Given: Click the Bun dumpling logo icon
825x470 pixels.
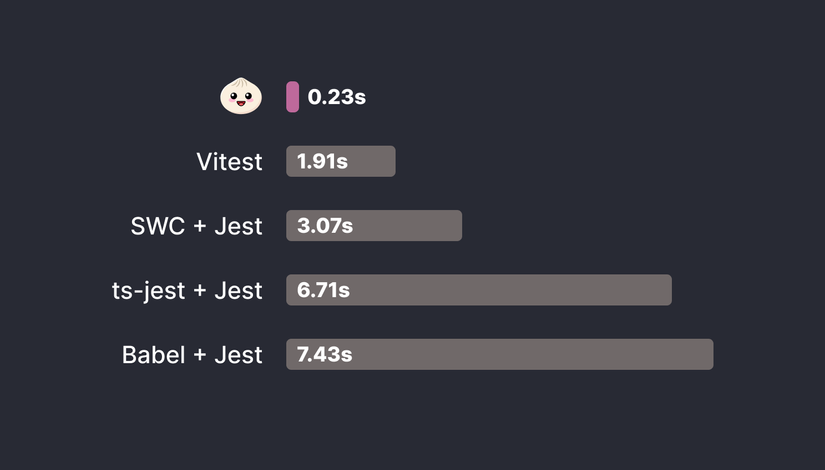Looking at the screenshot, I should coord(240,96).
